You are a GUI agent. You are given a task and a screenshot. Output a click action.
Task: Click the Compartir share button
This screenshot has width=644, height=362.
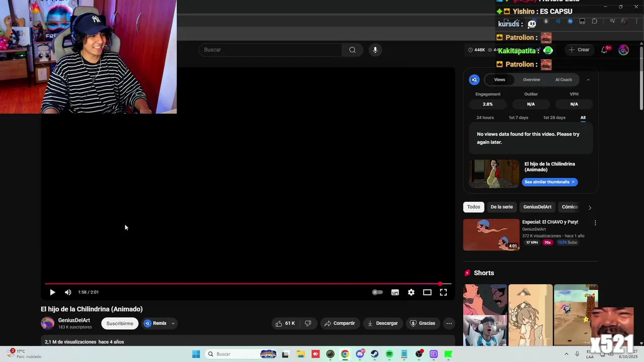point(340,323)
